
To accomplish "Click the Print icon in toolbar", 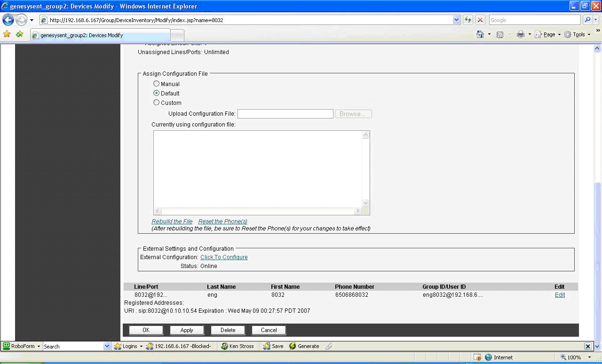I will [x=520, y=34].
